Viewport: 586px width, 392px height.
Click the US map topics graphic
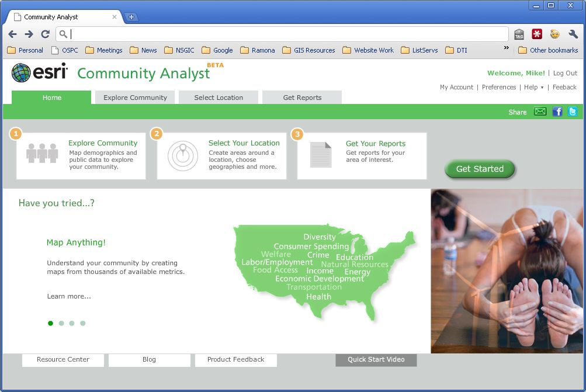tap(324, 272)
